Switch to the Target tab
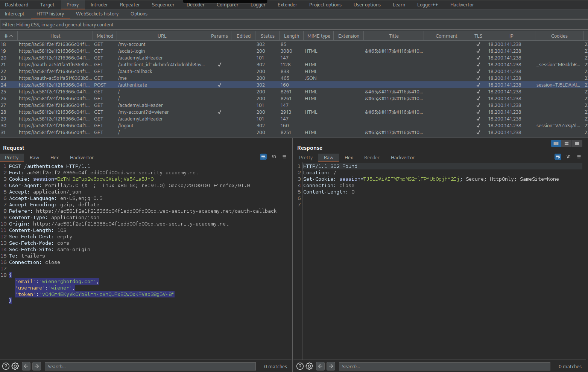 point(47,5)
